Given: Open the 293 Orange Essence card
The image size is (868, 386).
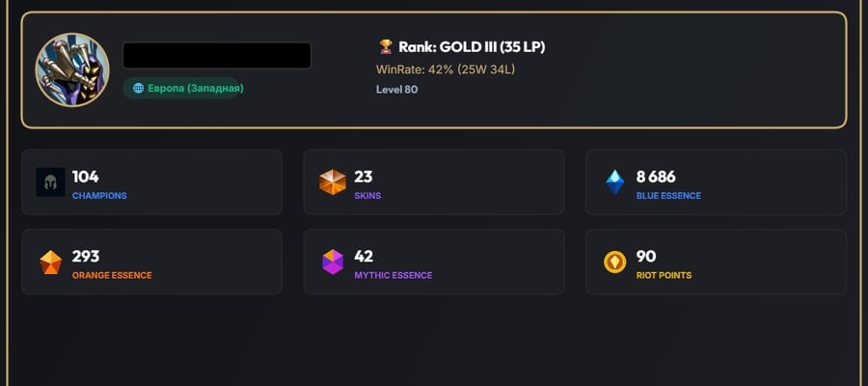Looking at the screenshot, I should pos(151,262).
